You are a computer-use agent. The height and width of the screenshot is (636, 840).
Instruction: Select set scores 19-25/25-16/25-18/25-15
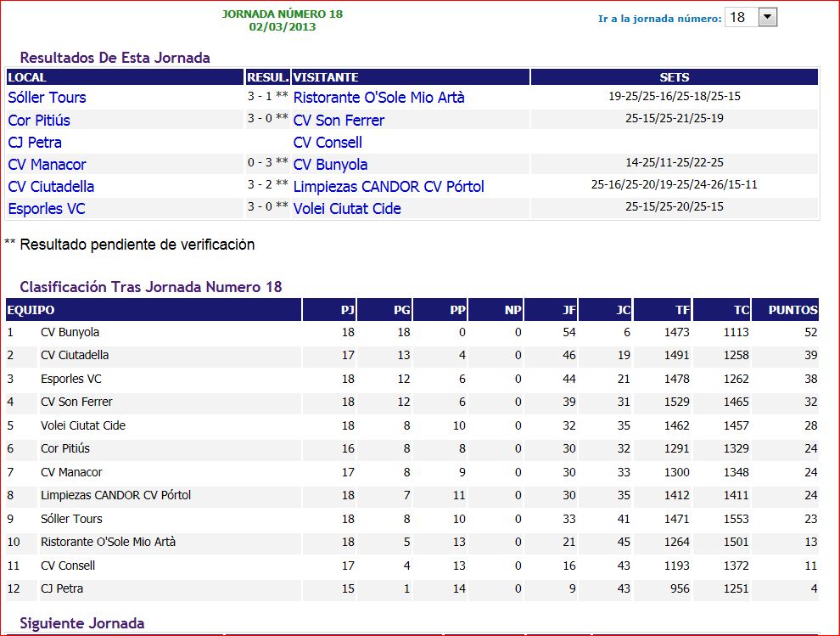tap(675, 97)
